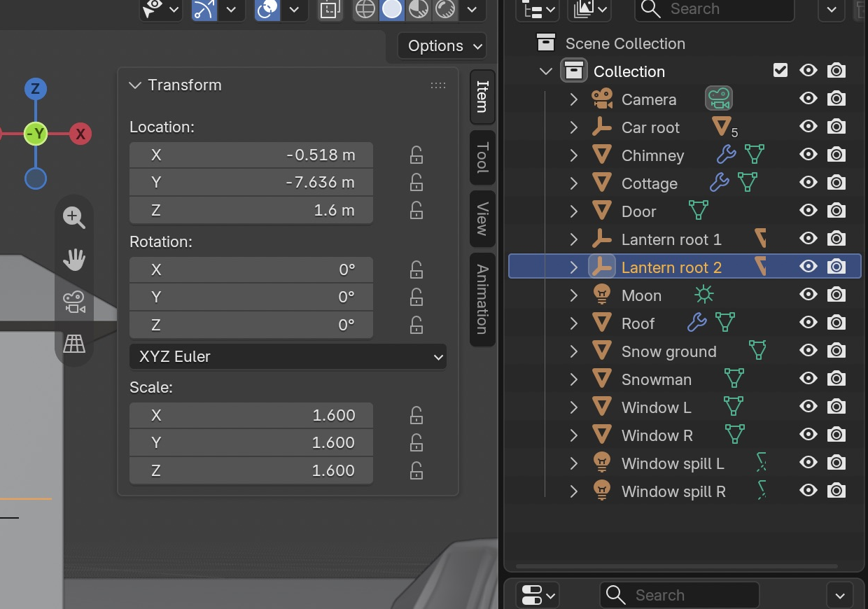Click the Rotation X value field
Viewport: 868px width, 609px height.
pyautogui.click(x=251, y=269)
